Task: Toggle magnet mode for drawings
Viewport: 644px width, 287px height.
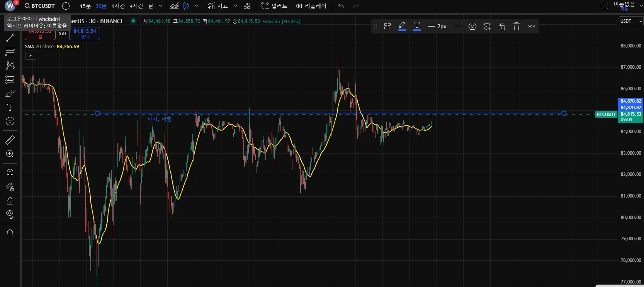Action: [x=10, y=173]
